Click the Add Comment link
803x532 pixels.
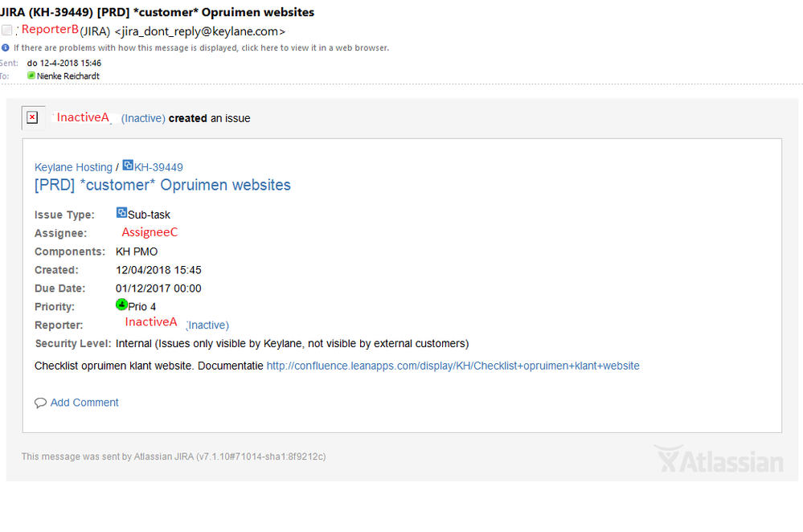click(x=84, y=403)
